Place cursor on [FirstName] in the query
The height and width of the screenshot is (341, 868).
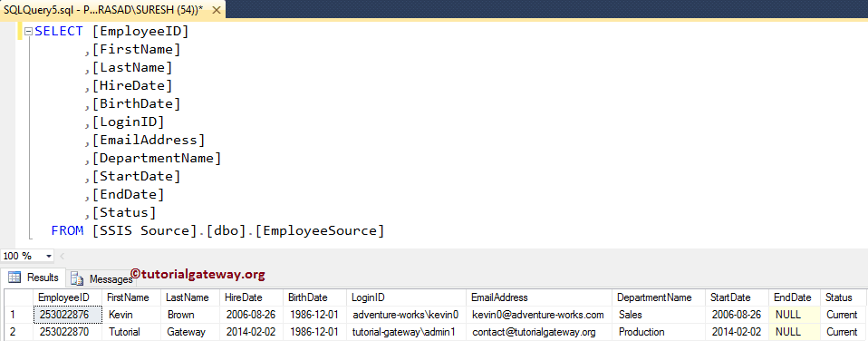(x=136, y=50)
